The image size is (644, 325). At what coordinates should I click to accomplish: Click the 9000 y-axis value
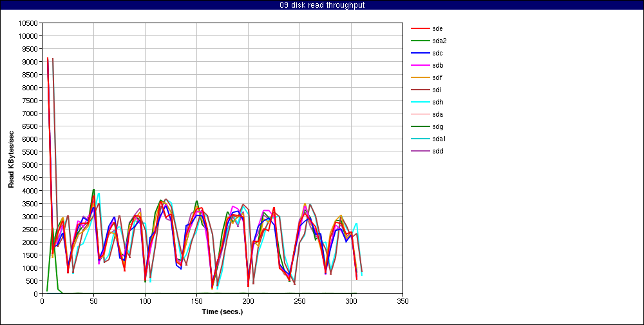30,62
